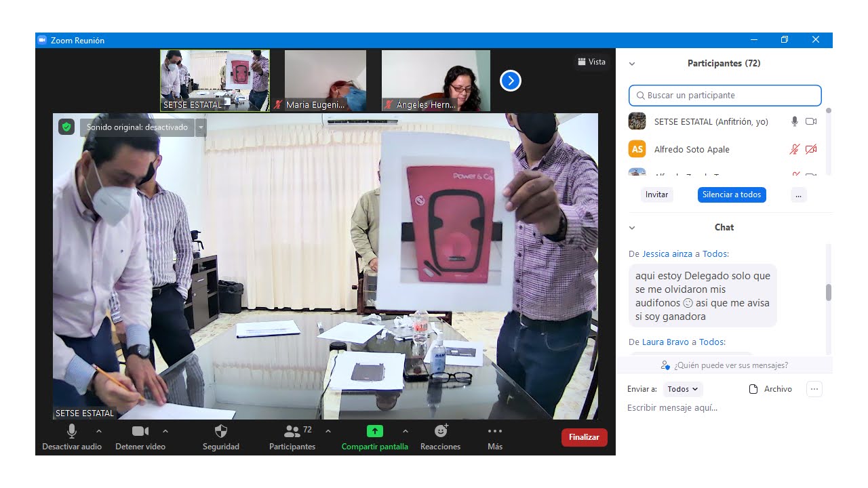Click ¿Quién puede ver sus mensajes? link
Screen dimensions: 868x488
[x=731, y=365]
